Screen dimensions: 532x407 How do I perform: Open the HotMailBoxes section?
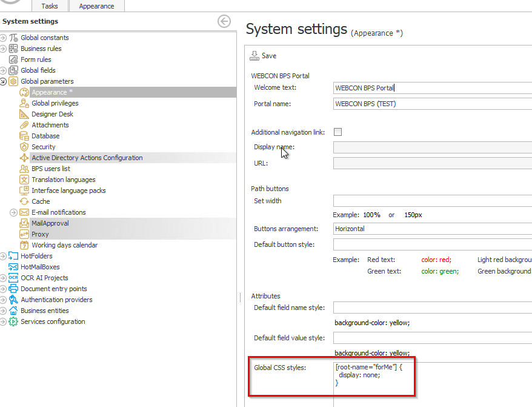click(x=40, y=267)
